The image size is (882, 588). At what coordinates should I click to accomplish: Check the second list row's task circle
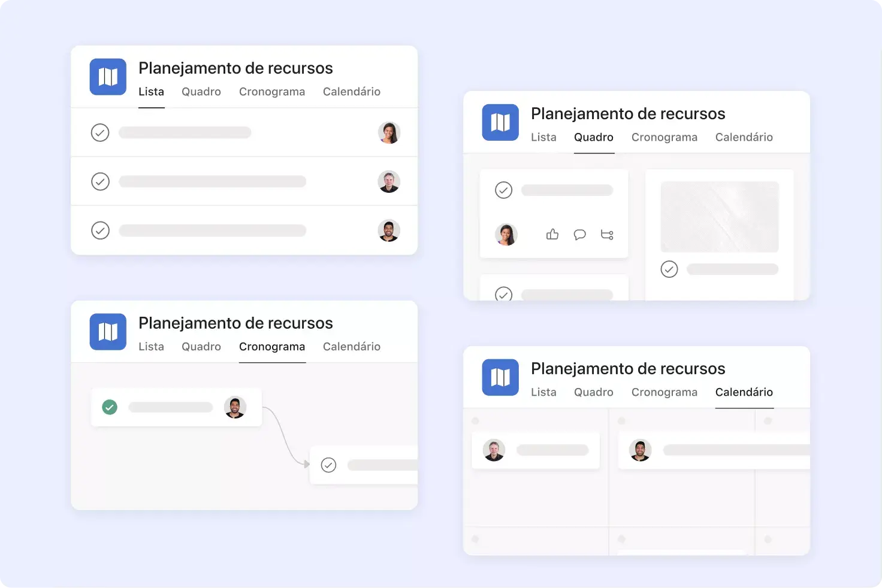100,181
